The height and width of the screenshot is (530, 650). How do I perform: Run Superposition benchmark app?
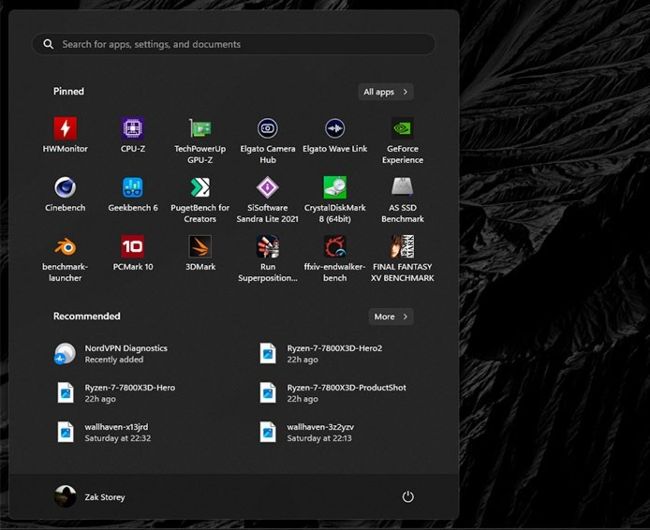267,259
